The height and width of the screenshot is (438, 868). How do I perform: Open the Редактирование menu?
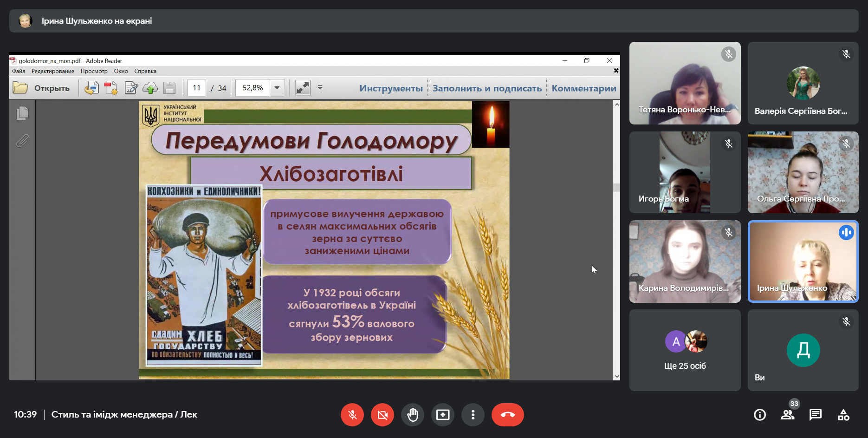pyautogui.click(x=52, y=71)
